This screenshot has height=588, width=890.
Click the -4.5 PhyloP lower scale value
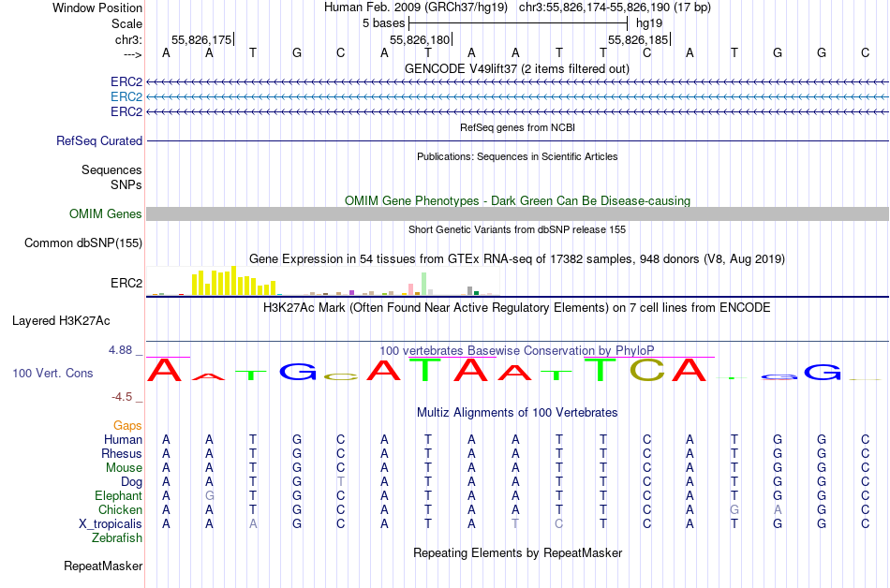click(x=122, y=397)
